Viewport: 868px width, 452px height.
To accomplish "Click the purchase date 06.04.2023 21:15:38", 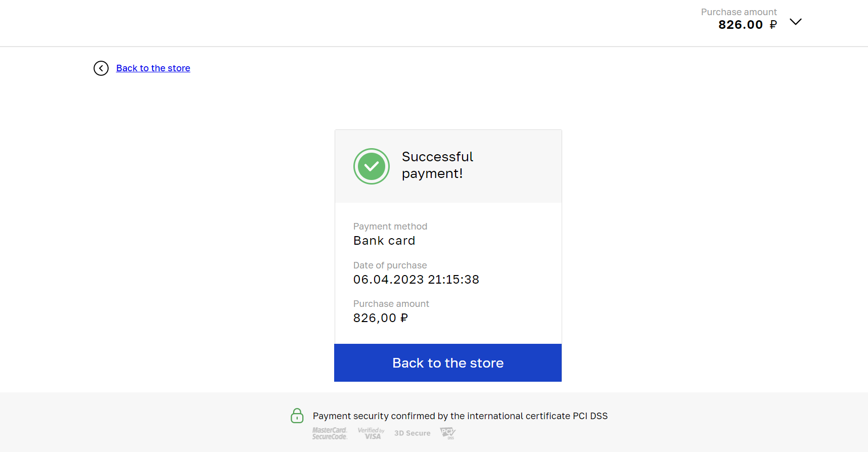I will point(416,280).
